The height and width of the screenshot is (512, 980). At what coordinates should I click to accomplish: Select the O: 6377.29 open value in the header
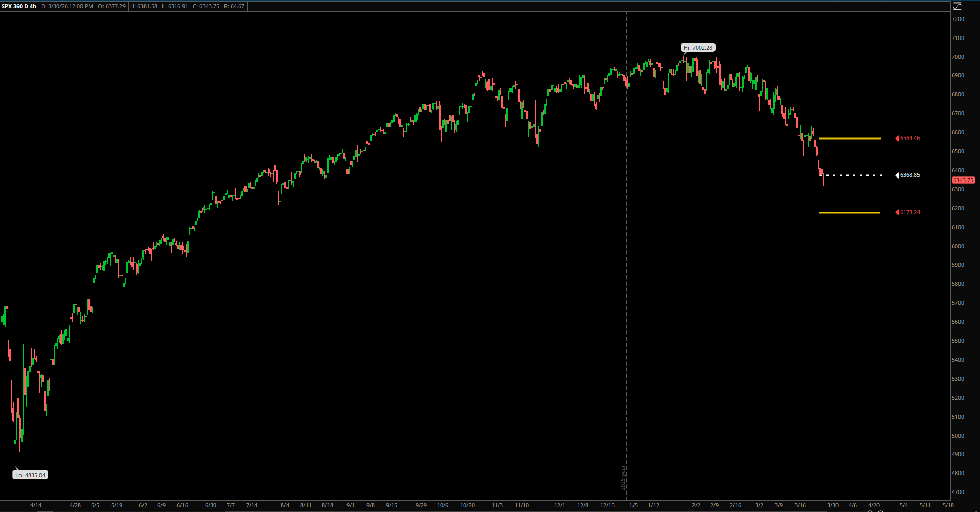click(x=112, y=6)
